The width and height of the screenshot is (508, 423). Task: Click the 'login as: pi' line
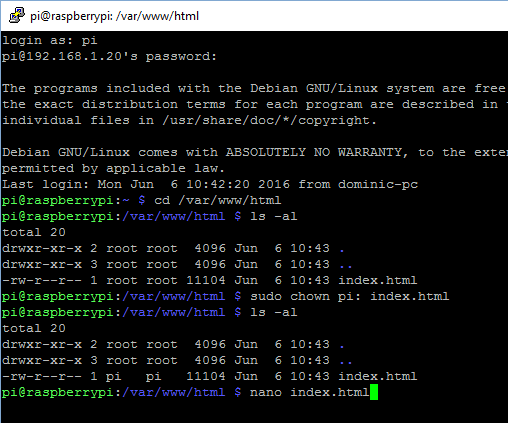(50, 41)
